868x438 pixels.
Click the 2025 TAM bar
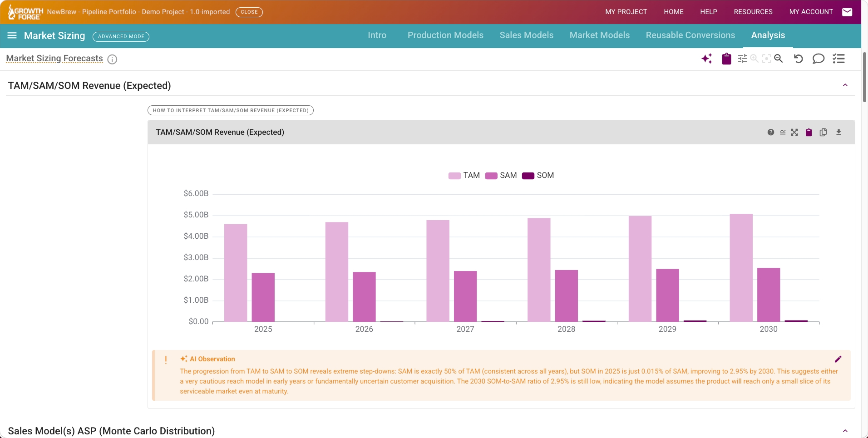(236, 273)
